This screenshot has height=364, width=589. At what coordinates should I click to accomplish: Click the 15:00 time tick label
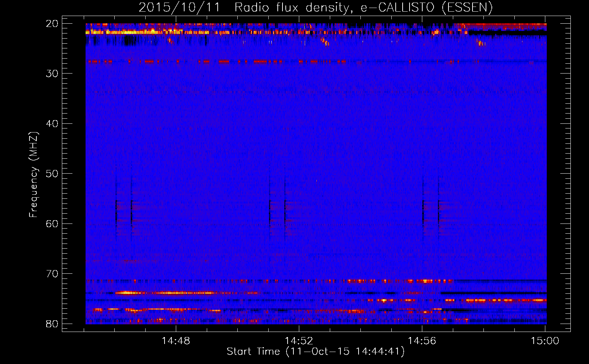545,341
